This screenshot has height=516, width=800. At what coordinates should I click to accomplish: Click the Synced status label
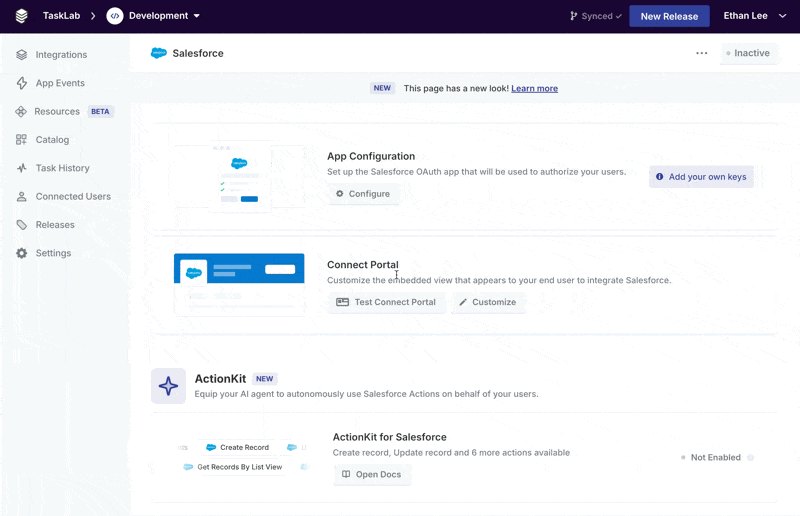(x=597, y=16)
